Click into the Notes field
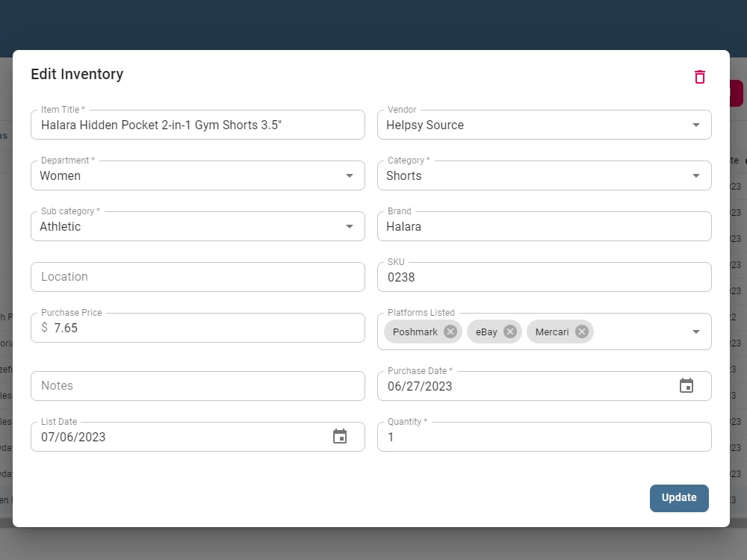 coord(198,386)
